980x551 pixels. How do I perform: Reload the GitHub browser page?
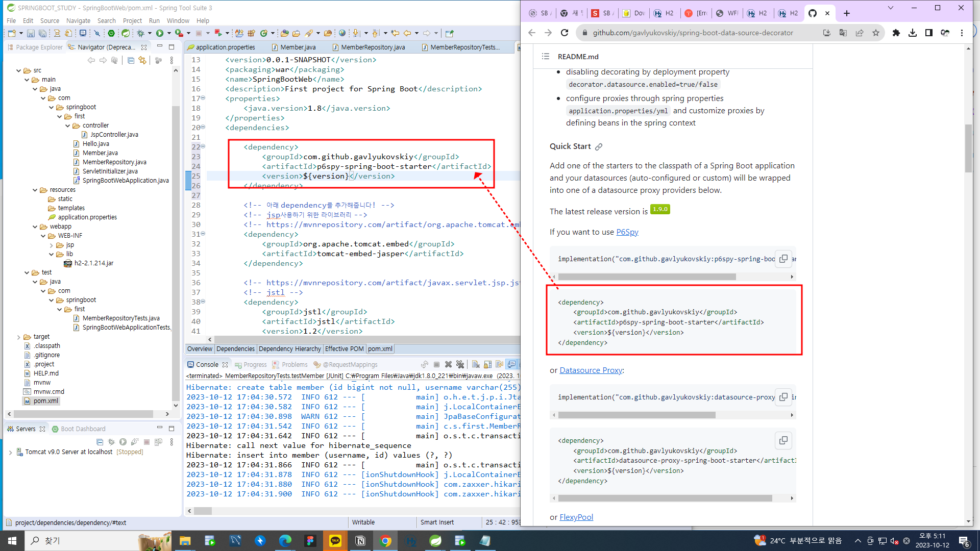(x=565, y=33)
